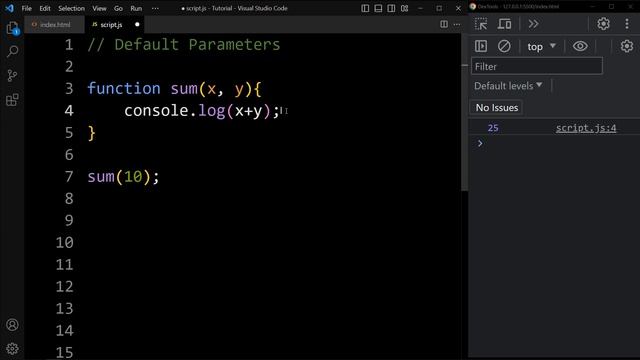Open the Go menu
Viewport: 640px width, 360px height.
coord(118,8)
